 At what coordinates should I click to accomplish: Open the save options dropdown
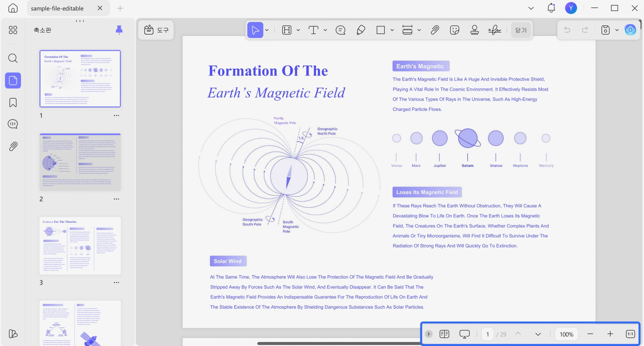pyautogui.click(x=617, y=30)
